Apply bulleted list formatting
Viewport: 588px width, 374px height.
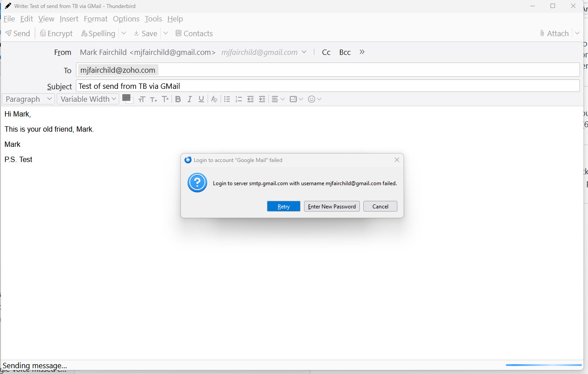point(227,99)
